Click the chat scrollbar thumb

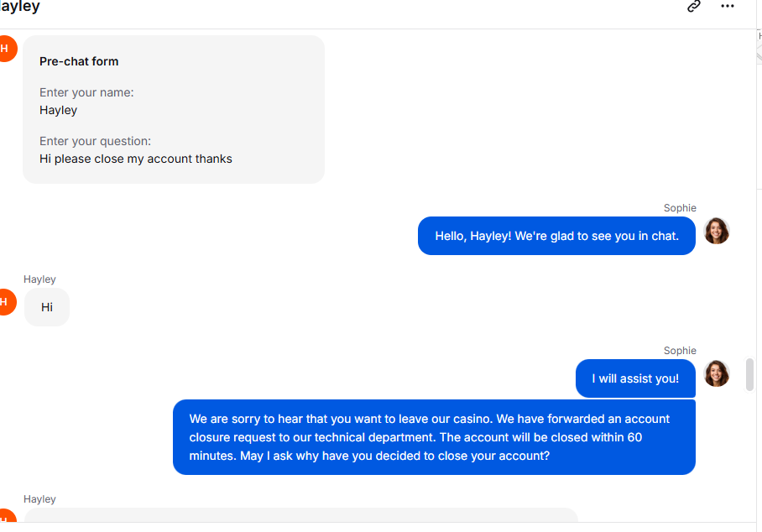[x=750, y=374]
